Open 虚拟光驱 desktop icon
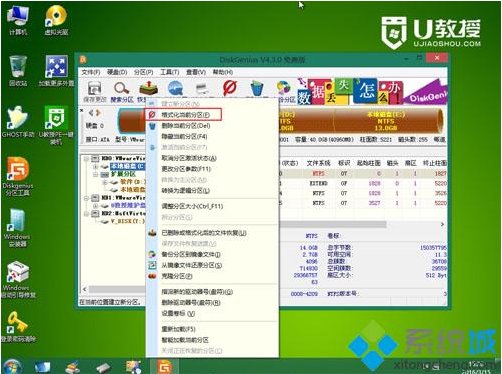This screenshot has height=374, width=502. point(56,20)
